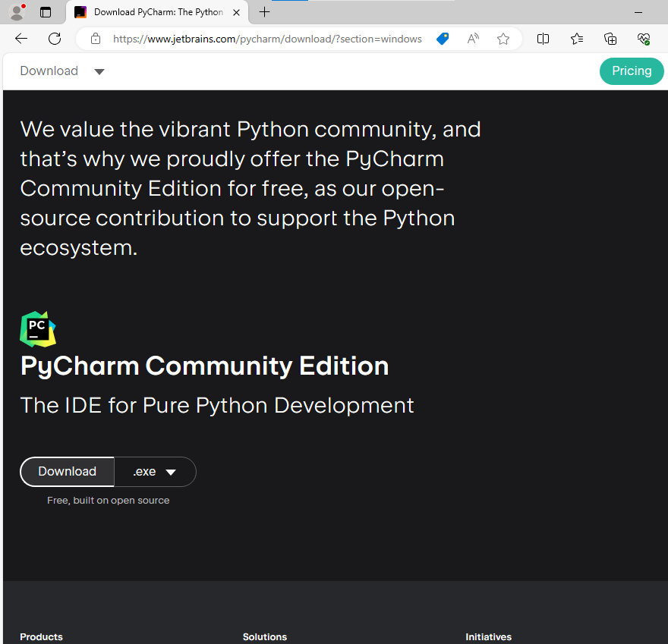The height and width of the screenshot is (644, 668).
Task: Open the browser profile avatar
Action: (17, 12)
